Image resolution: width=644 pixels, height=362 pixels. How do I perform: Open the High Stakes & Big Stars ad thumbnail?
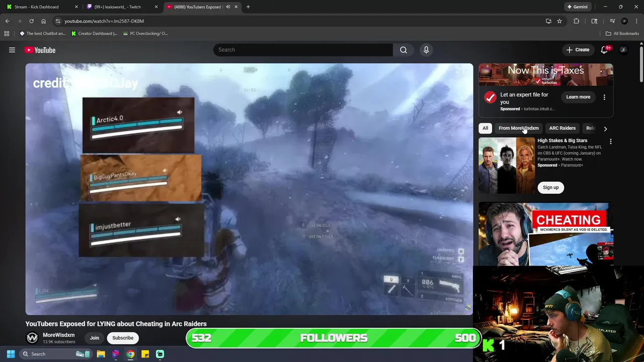tap(507, 165)
